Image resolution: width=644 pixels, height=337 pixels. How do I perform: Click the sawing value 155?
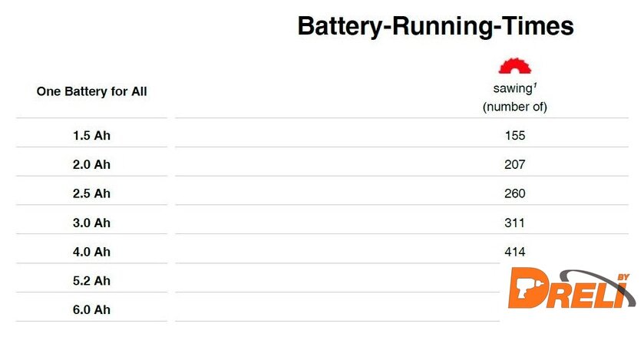point(515,135)
